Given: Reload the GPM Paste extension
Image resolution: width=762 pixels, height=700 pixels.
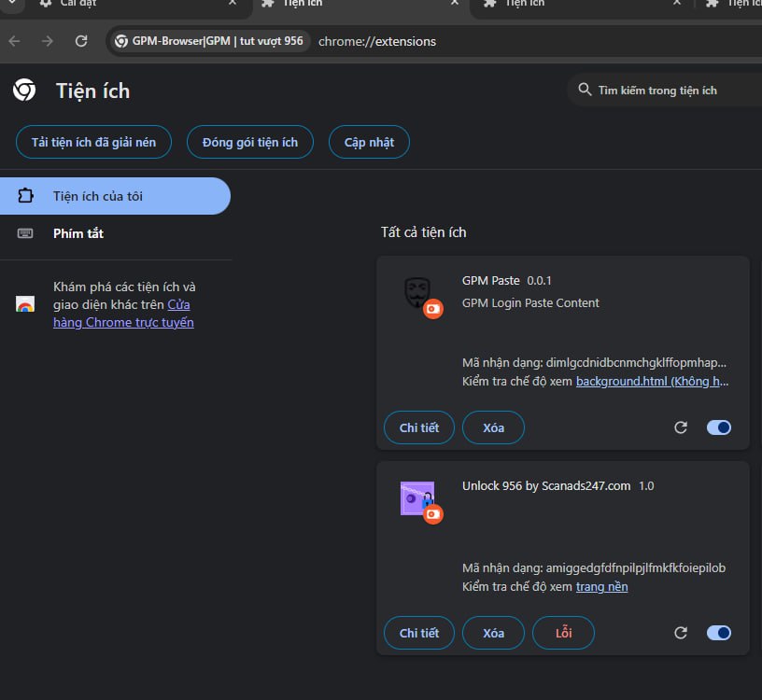Looking at the screenshot, I should point(681,427).
